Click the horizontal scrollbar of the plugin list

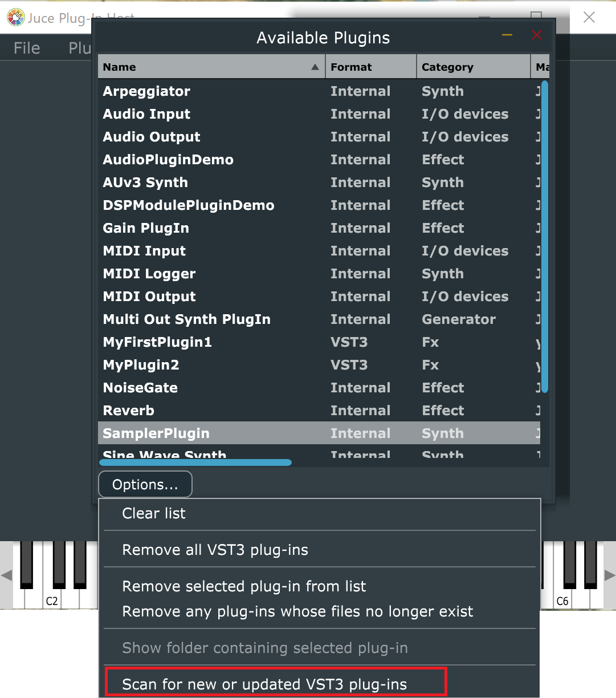pyautogui.click(x=195, y=462)
